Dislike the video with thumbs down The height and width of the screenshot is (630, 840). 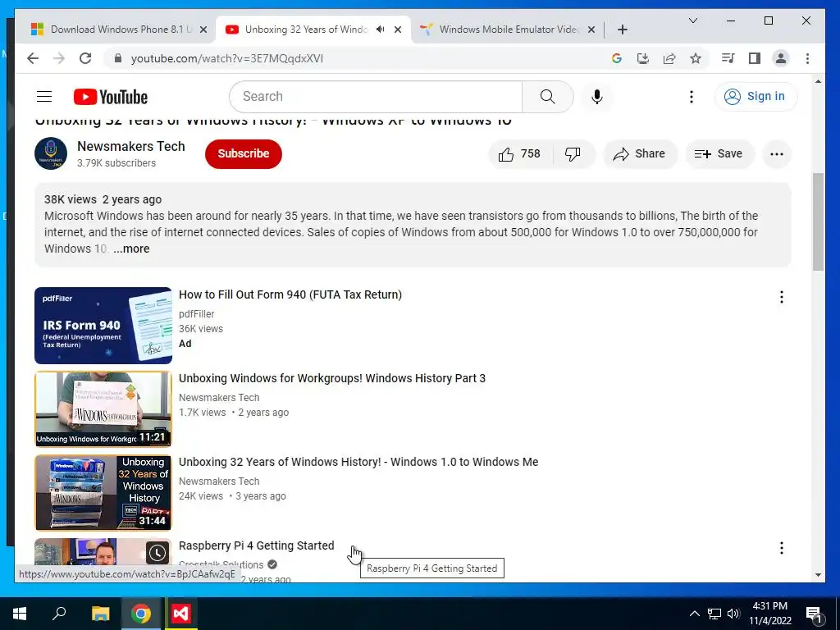573,153
